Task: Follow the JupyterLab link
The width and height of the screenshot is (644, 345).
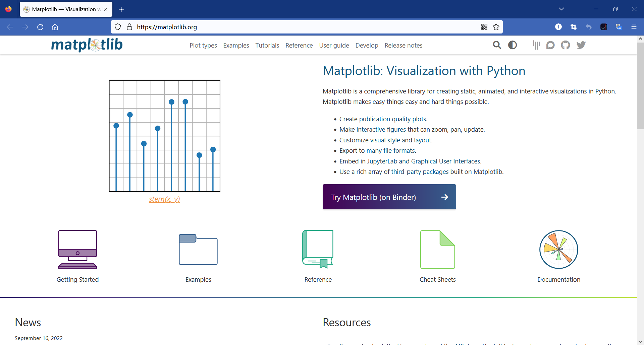Action: click(x=382, y=161)
